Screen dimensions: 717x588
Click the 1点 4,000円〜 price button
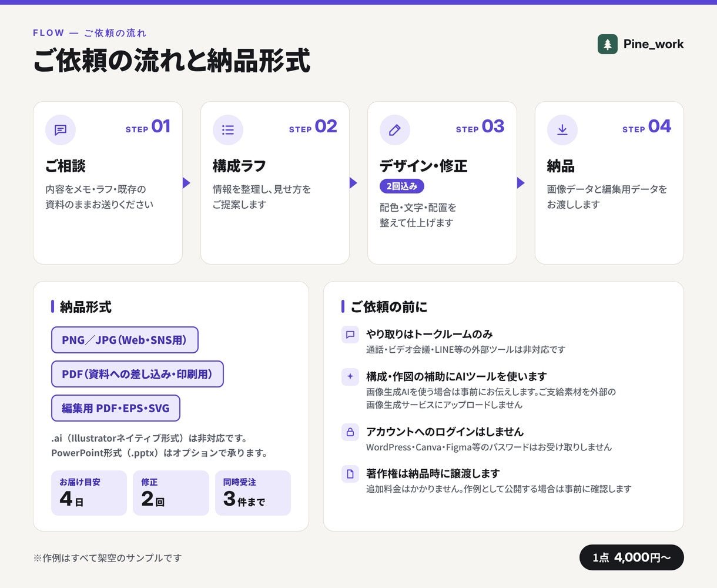(632, 557)
